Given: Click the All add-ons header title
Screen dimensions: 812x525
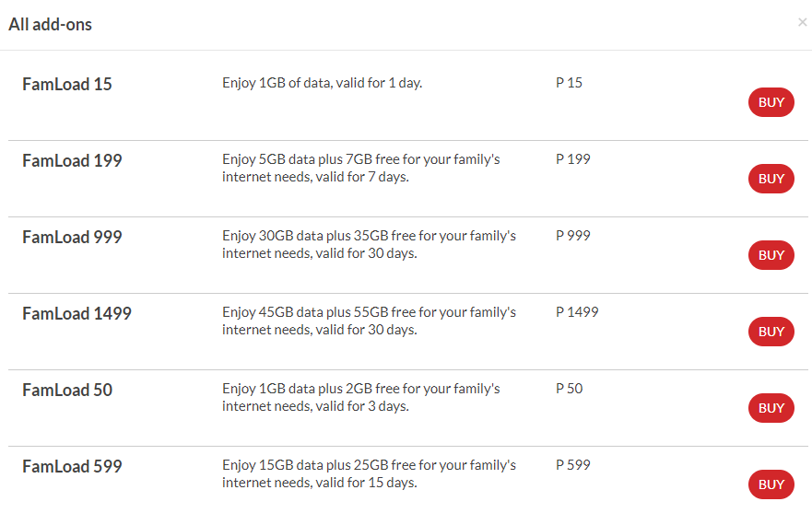Looking at the screenshot, I should tap(51, 25).
